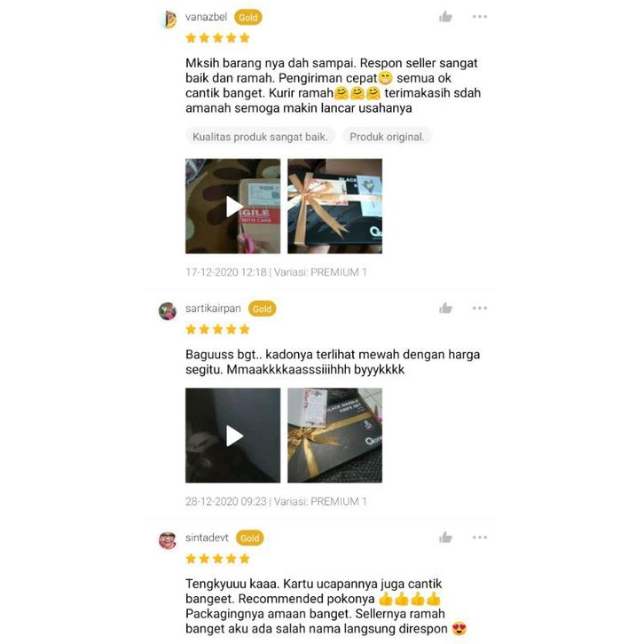
Task: Open three-dot menu on sartikairpan's review
Action: click(x=479, y=308)
